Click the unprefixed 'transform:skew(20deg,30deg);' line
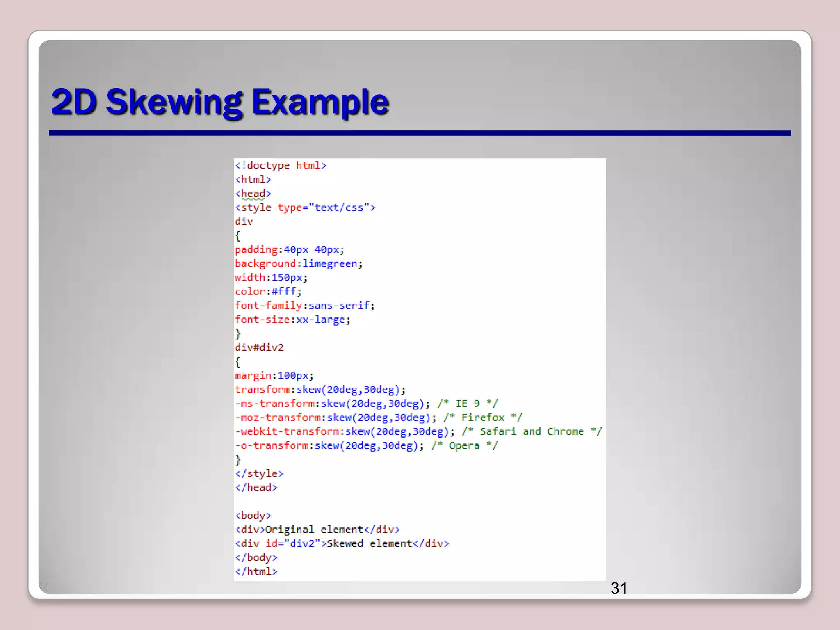The image size is (840, 630). click(320, 390)
